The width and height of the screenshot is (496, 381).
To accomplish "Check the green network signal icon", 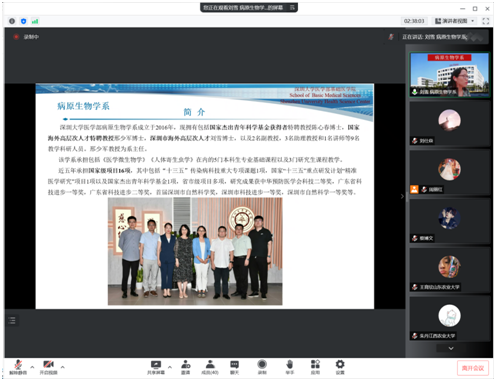I will 35,21.
